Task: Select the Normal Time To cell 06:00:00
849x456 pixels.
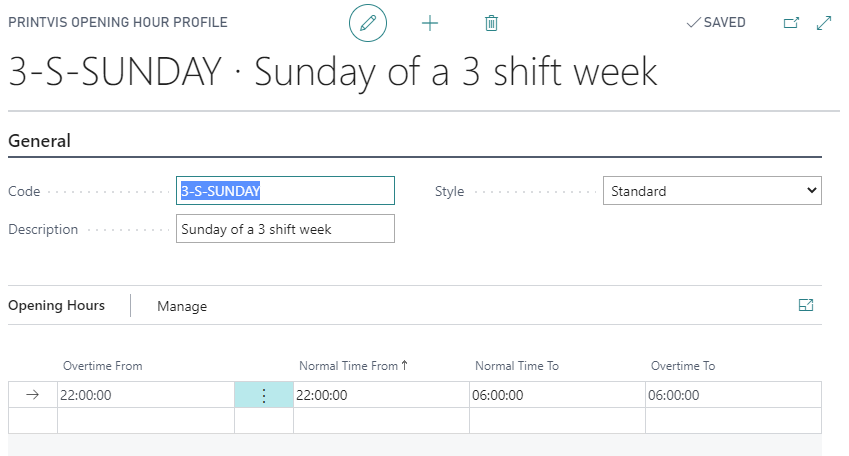Action: [x=557, y=395]
